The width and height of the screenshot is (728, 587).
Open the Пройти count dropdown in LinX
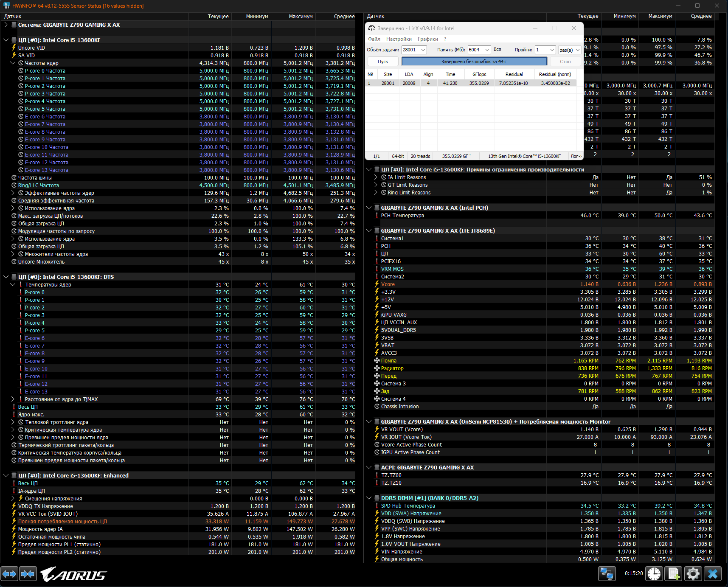tap(552, 50)
